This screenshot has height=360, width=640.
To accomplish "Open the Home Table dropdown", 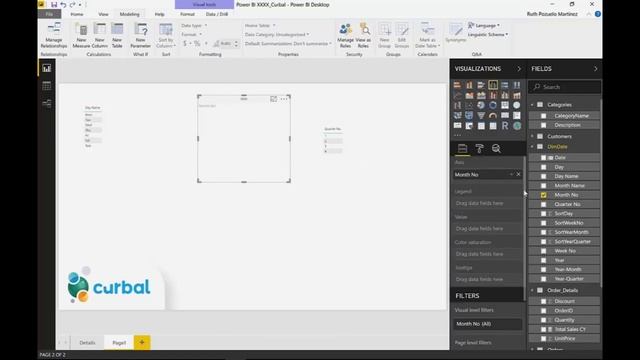I will (x=260, y=25).
